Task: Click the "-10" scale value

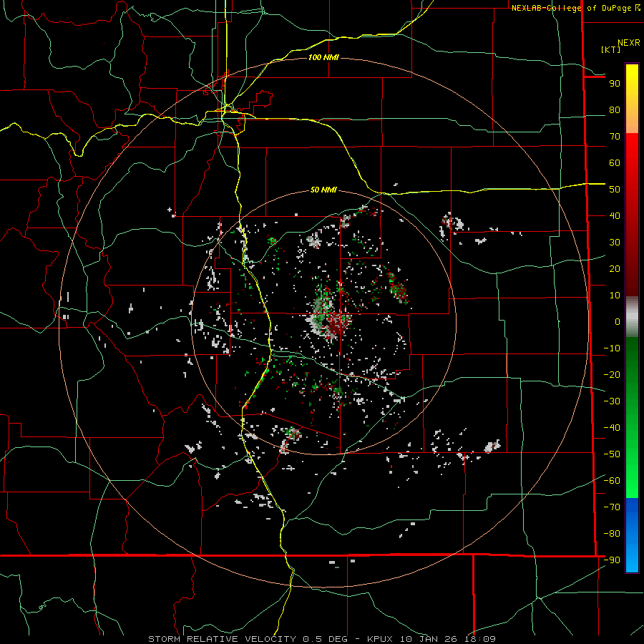Action: 612,348
